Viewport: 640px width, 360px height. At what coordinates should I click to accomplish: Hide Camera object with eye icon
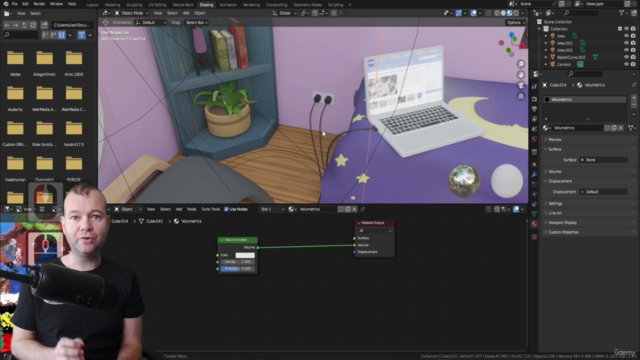pos(627,64)
